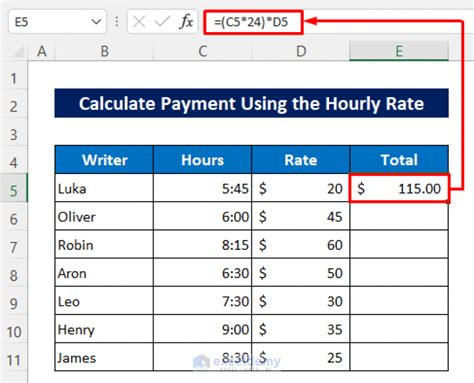Click the Insert Function fx icon

[186, 22]
